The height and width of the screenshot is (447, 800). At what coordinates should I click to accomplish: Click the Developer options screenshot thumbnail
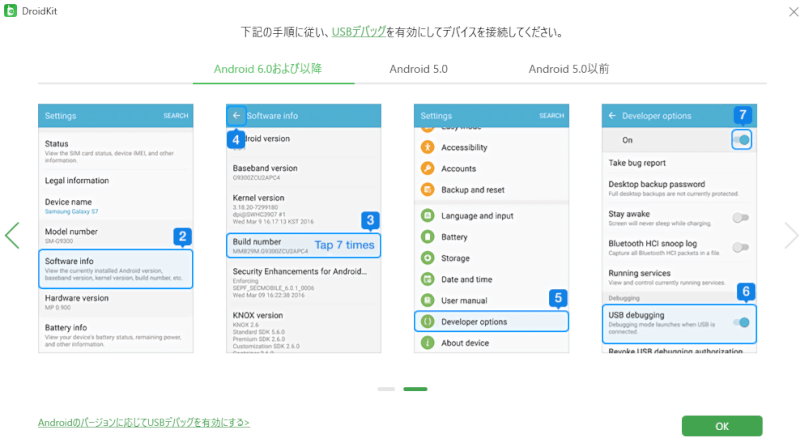coord(679,229)
